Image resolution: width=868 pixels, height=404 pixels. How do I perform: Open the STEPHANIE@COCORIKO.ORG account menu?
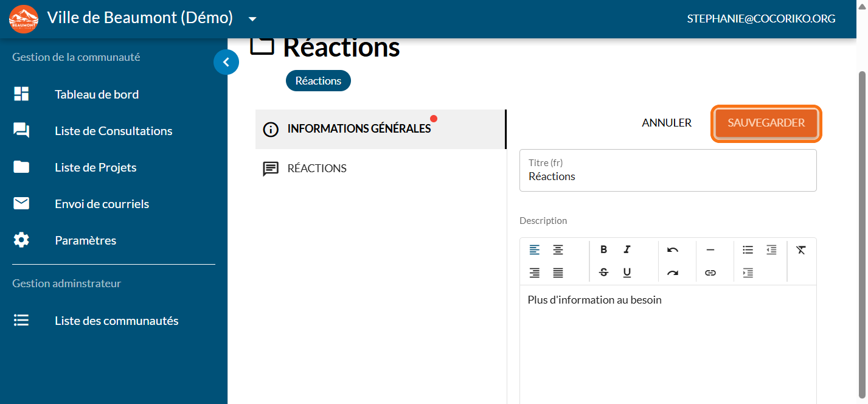pos(761,19)
